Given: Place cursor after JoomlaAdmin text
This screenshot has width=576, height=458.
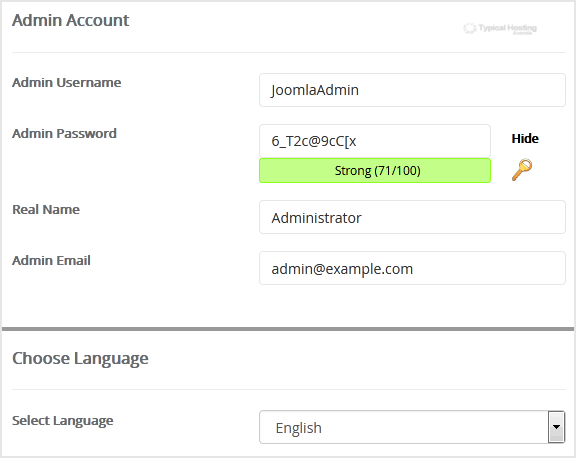Looking at the screenshot, I should pyautogui.click(x=360, y=90).
